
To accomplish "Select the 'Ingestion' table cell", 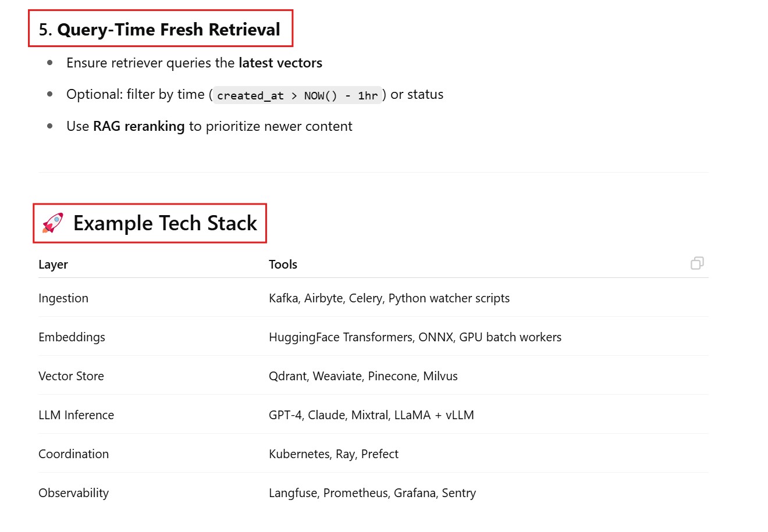I will point(63,298).
